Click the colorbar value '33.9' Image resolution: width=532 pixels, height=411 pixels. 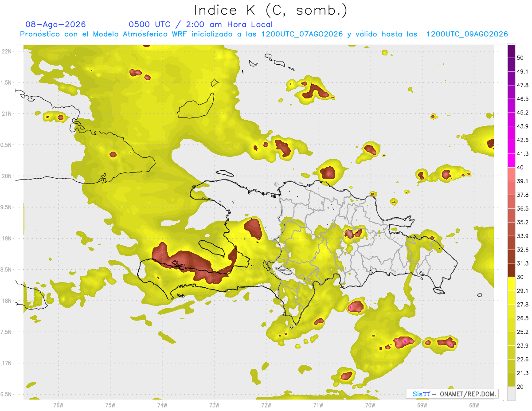pos(523,236)
